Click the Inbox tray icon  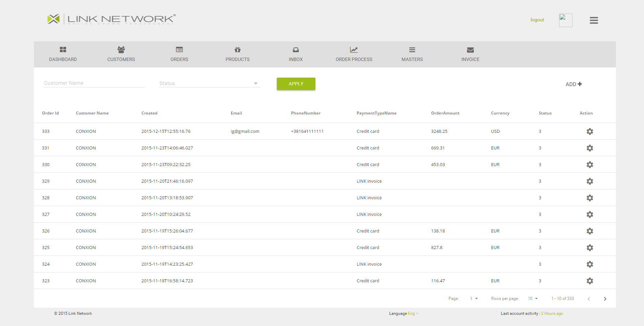click(x=296, y=50)
